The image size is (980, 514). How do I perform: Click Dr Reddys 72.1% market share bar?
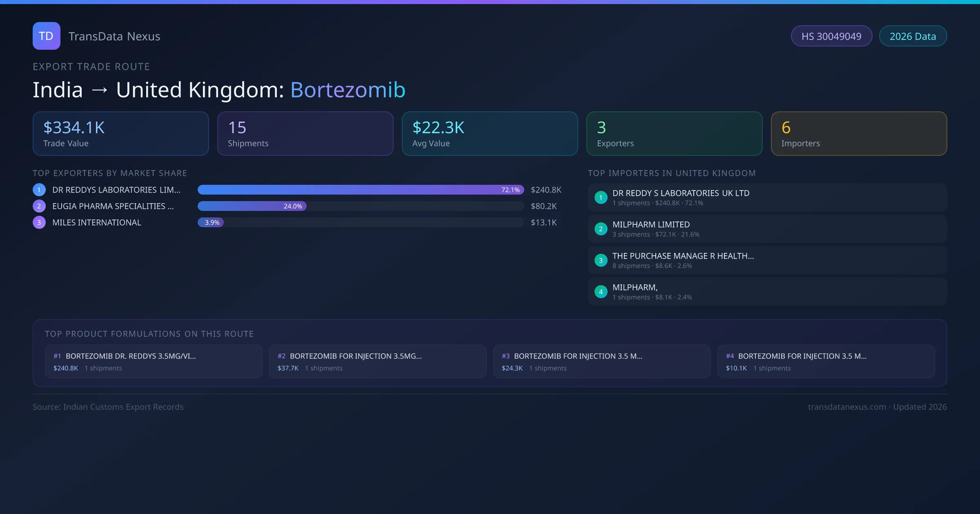[x=360, y=190]
